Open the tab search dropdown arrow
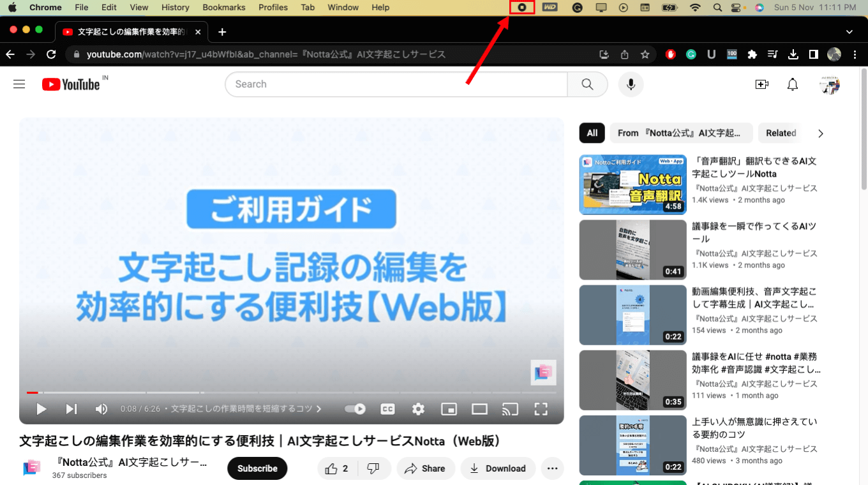 tap(849, 32)
